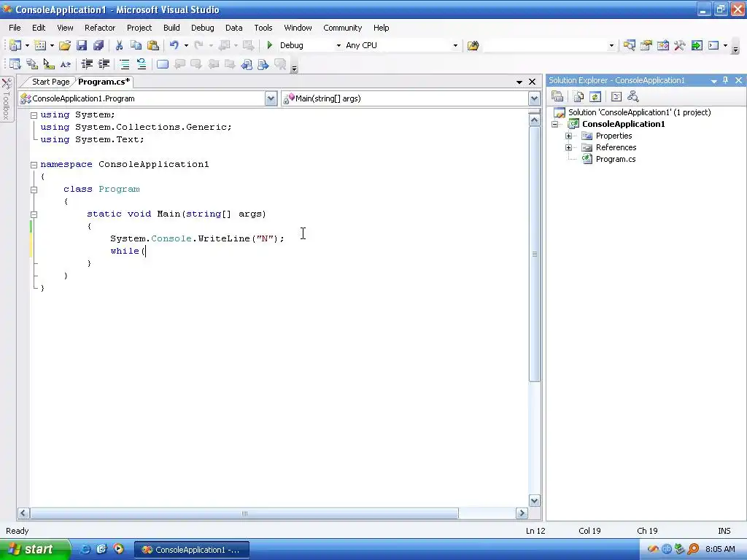
Task: Open the File menu
Action: (15, 28)
